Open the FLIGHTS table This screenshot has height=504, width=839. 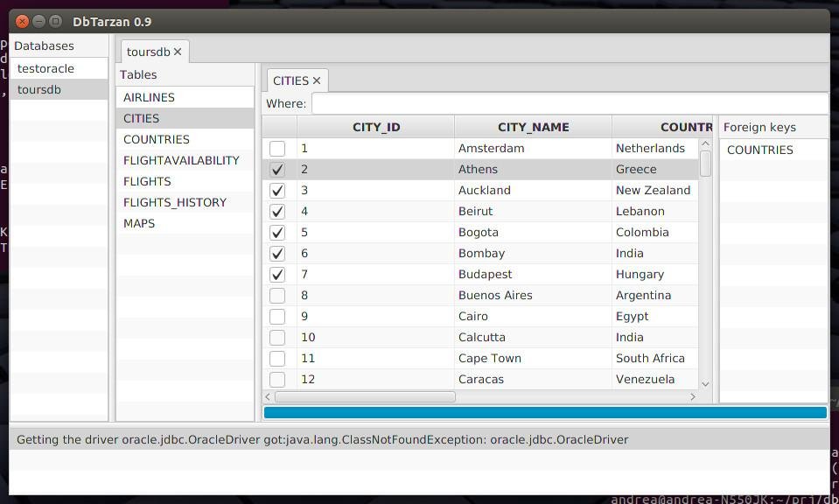pyautogui.click(x=185, y=181)
